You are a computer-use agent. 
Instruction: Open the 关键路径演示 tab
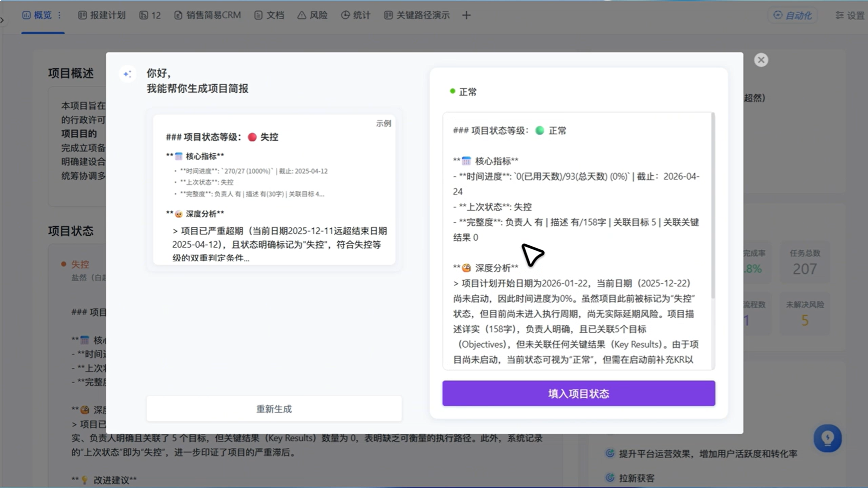tap(417, 15)
